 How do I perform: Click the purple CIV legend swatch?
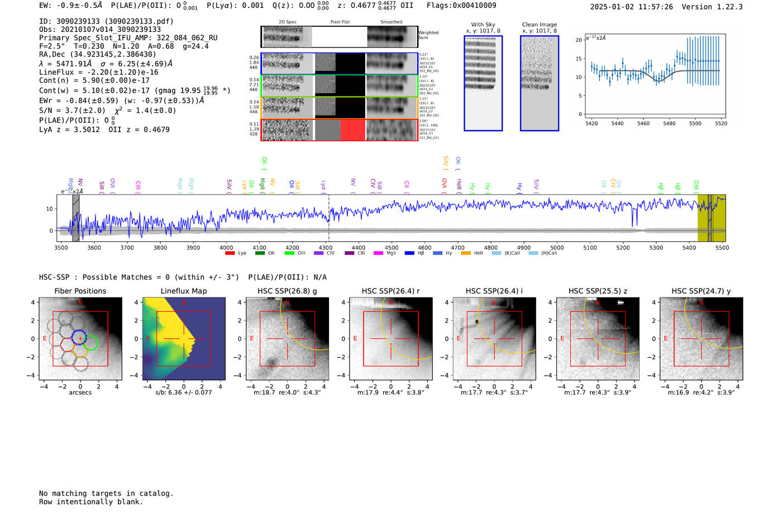click(x=319, y=253)
